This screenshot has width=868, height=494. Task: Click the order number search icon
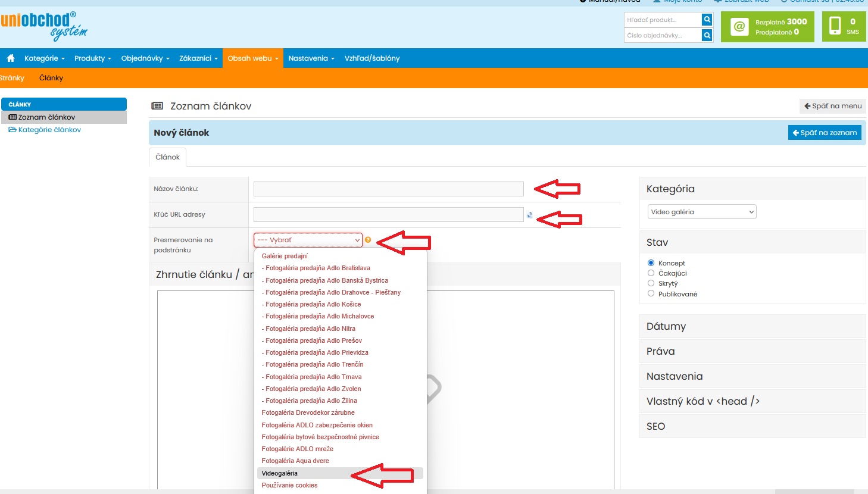707,36
